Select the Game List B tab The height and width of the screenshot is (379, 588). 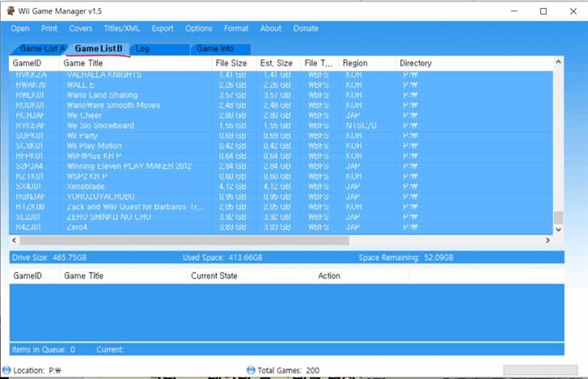(99, 48)
